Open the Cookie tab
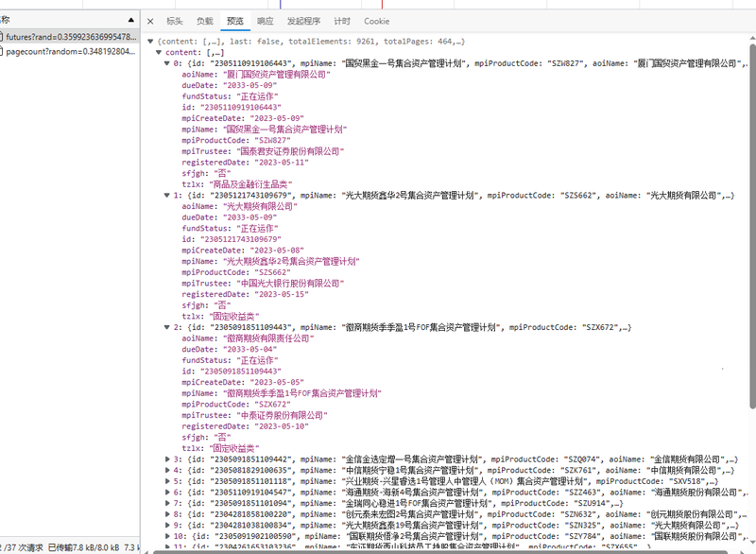The image size is (756, 554). pyautogui.click(x=376, y=21)
